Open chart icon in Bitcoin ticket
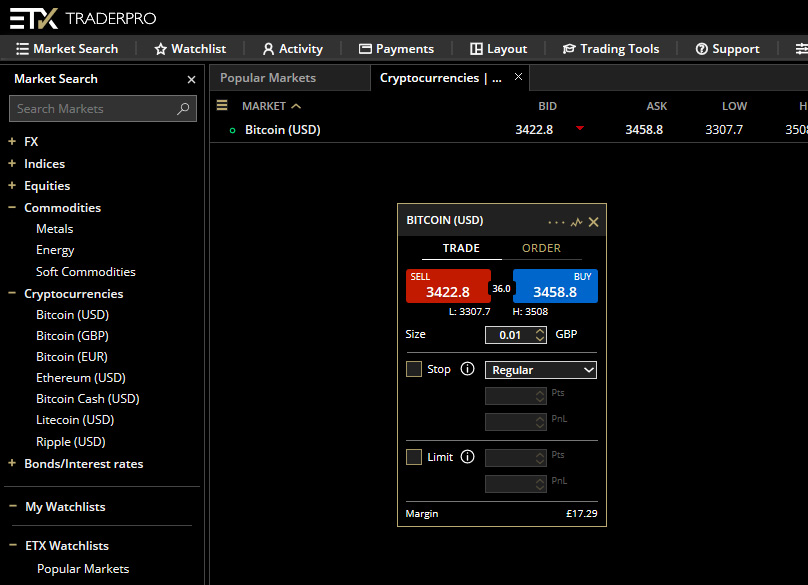Screen dimensions: 808x585 click(577, 222)
